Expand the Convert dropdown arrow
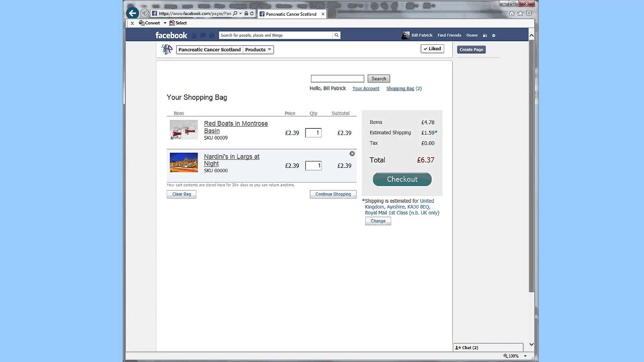Screen dimensions: 644x362 click(165, 23)
